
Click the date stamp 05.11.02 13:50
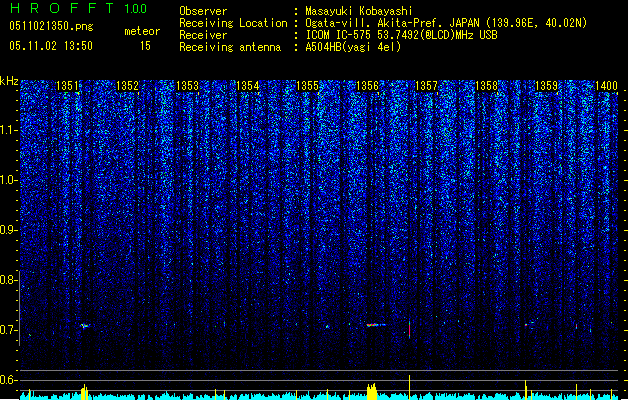click(51, 46)
